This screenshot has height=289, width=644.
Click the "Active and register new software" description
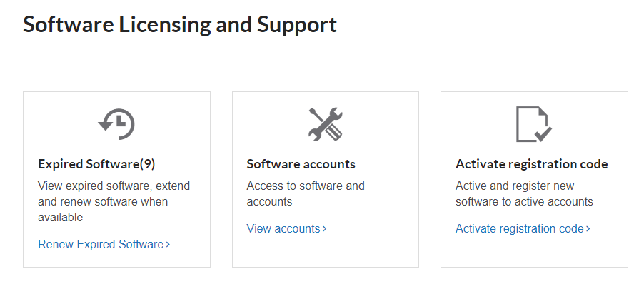tap(515, 186)
